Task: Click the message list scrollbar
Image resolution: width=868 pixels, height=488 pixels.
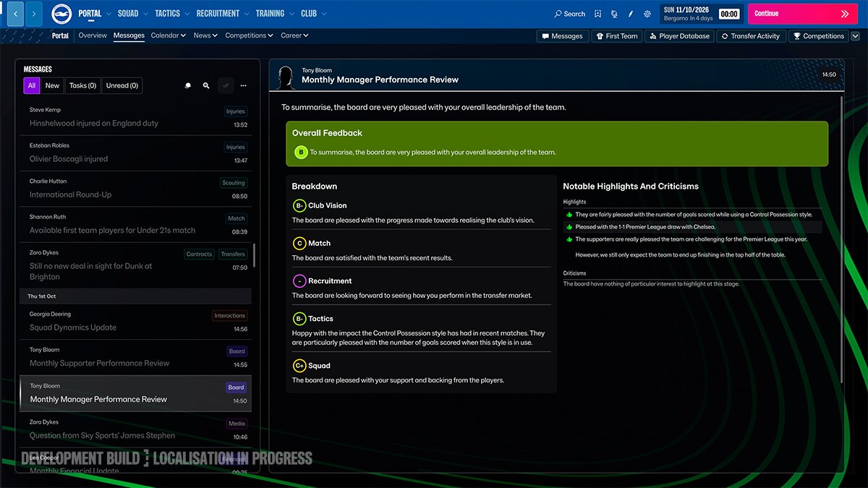Action: tap(254, 256)
